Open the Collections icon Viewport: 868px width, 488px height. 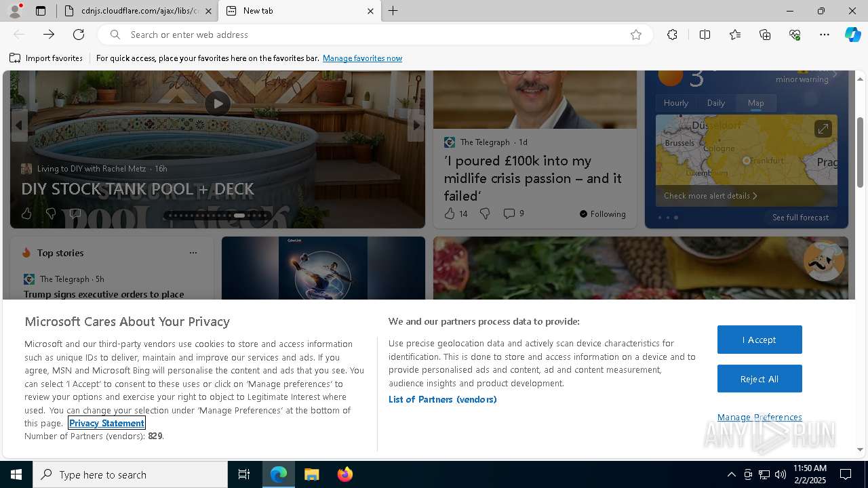click(x=765, y=35)
